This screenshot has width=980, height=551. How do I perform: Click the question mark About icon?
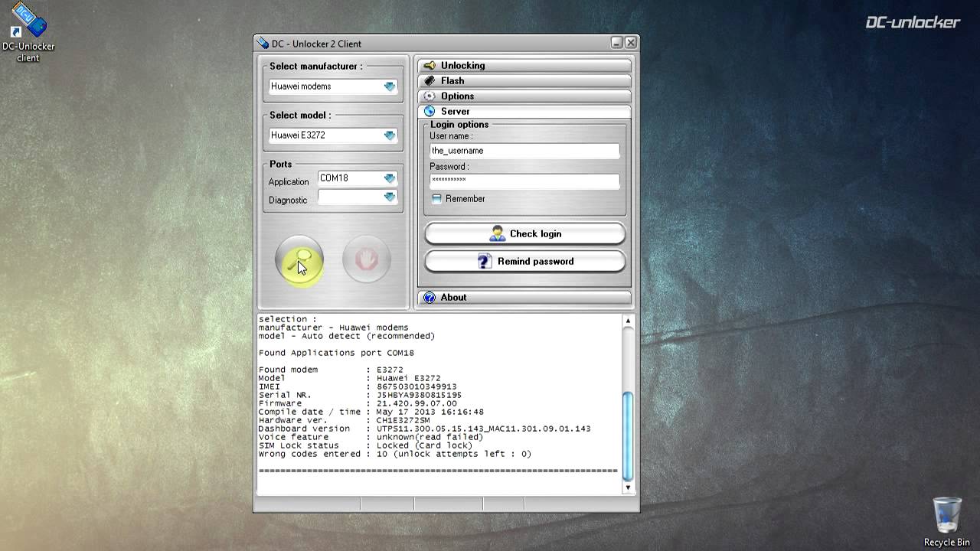[430, 298]
